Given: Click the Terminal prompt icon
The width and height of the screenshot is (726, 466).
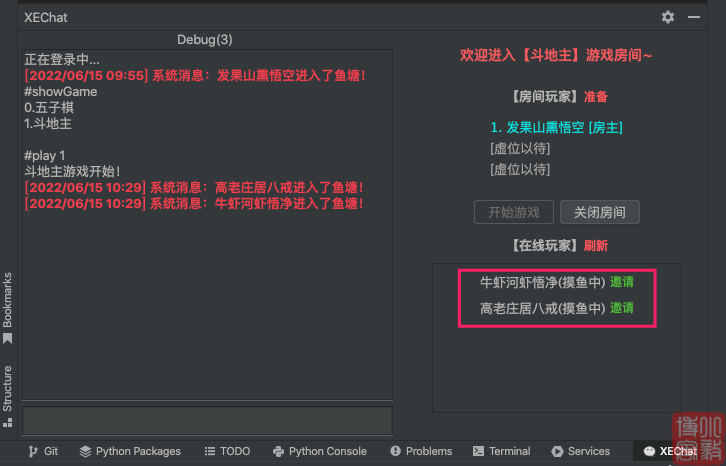Looking at the screenshot, I should [x=478, y=451].
